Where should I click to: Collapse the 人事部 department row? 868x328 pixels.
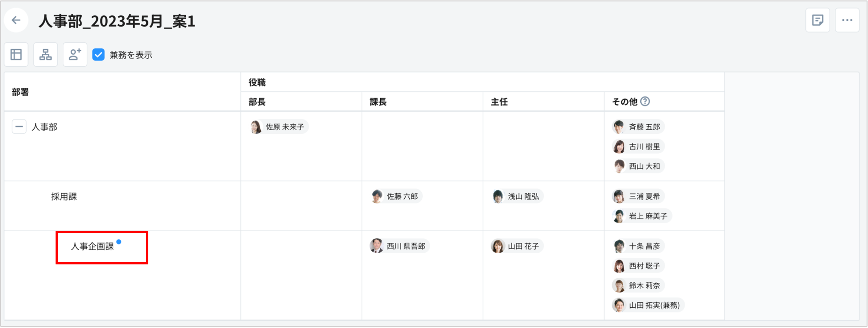tap(19, 127)
